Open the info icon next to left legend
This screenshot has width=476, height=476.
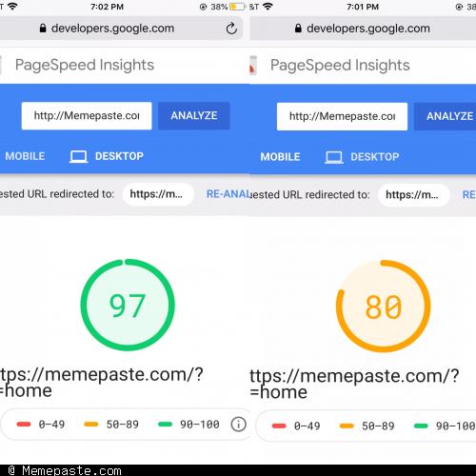(x=238, y=425)
